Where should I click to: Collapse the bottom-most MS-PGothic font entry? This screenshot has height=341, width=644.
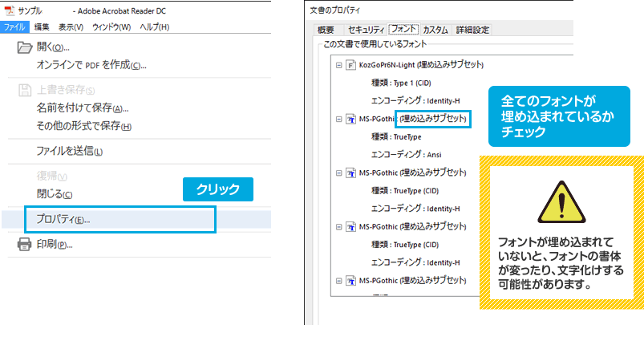point(339,281)
